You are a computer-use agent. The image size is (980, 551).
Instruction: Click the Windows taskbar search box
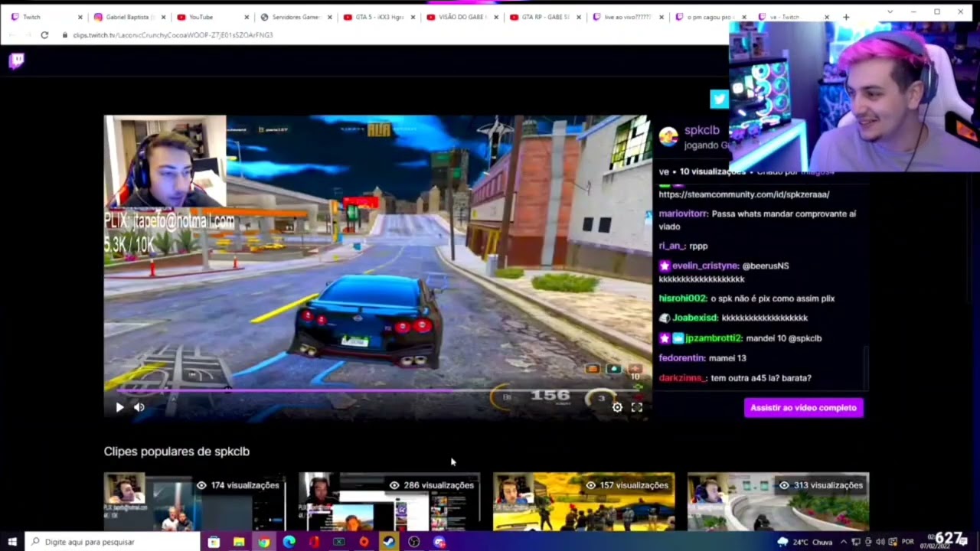click(113, 542)
